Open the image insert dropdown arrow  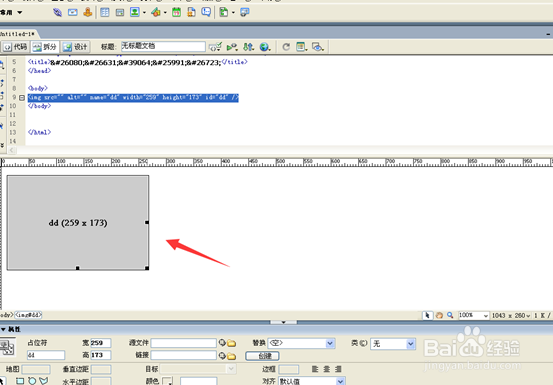tap(144, 13)
